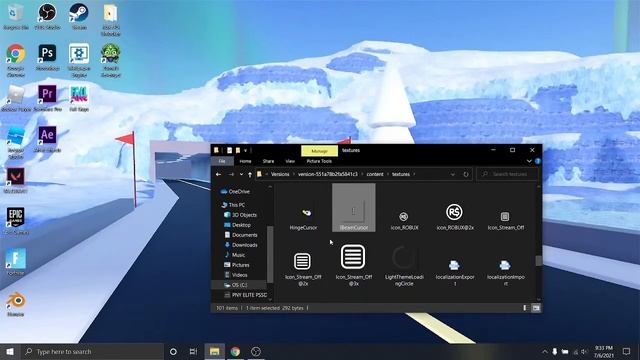Go up one folder level
Image resolution: width=640 pixels, height=360 pixels.
[x=250, y=174]
